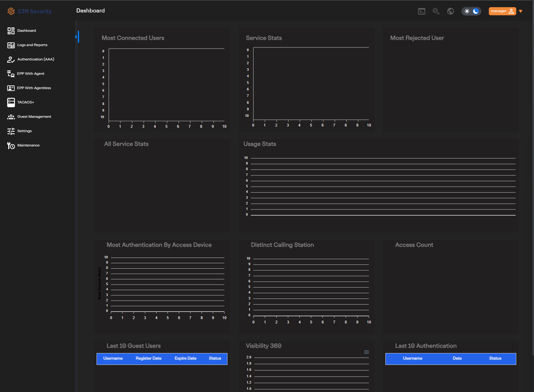This screenshot has height=392, width=534.
Task: Click the Service Stats panel title
Action: click(264, 38)
